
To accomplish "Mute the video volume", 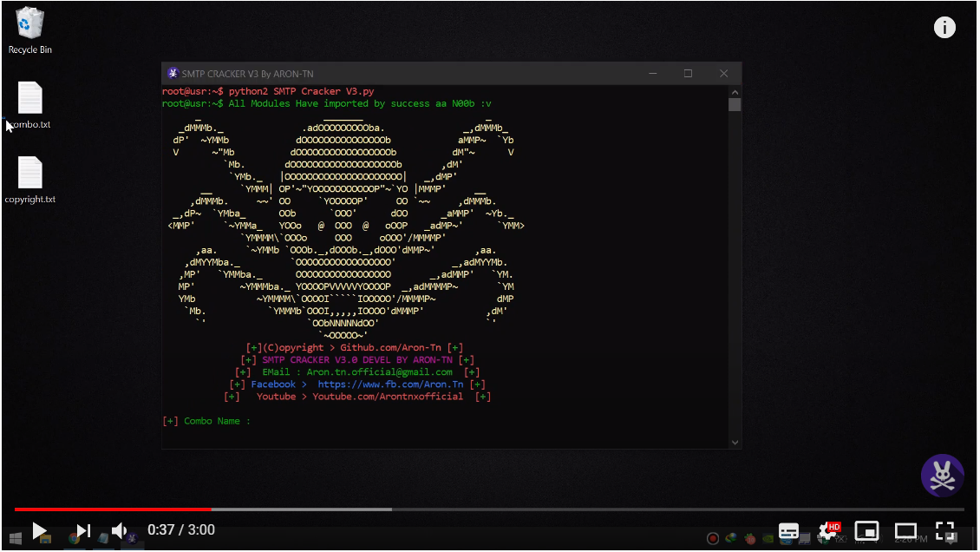I will pos(119,531).
